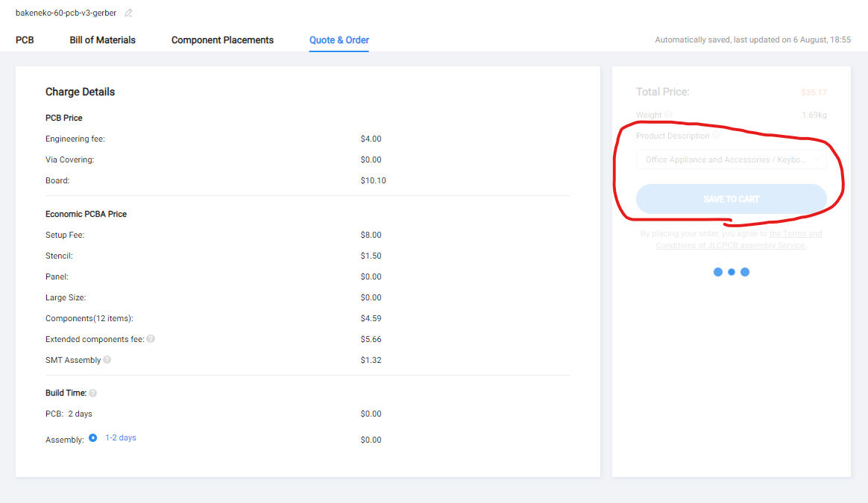Open the Product Description dropdown
Viewport: 868px width, 503px height.
[x=732, y=159]
